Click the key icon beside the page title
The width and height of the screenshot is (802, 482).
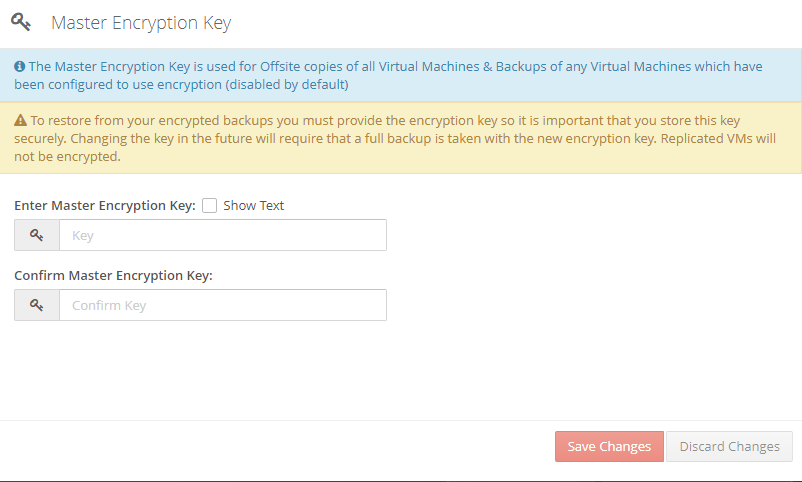tap(21, 23)
